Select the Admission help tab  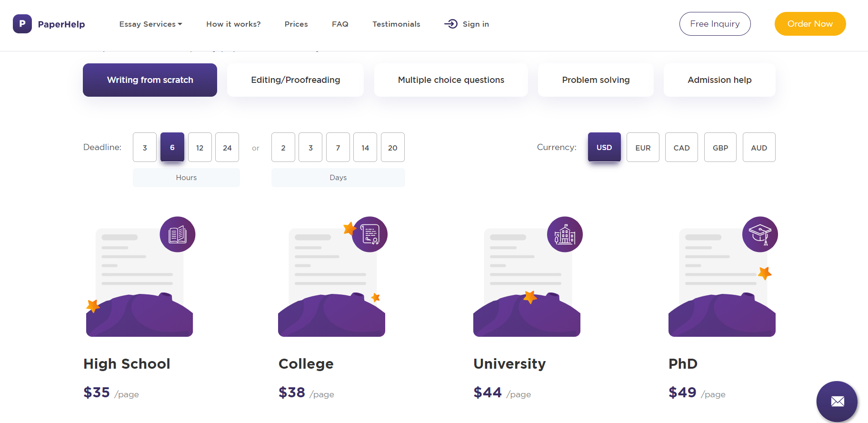coord(719,80)
